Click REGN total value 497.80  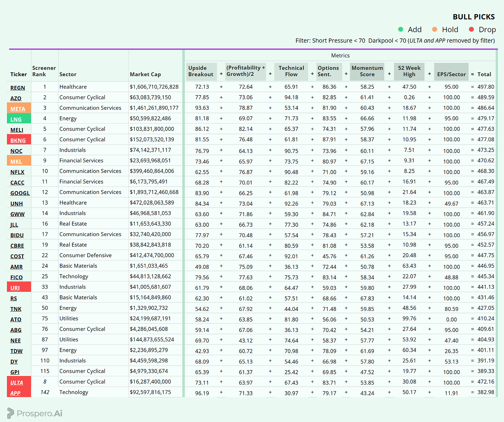(486, 87)
